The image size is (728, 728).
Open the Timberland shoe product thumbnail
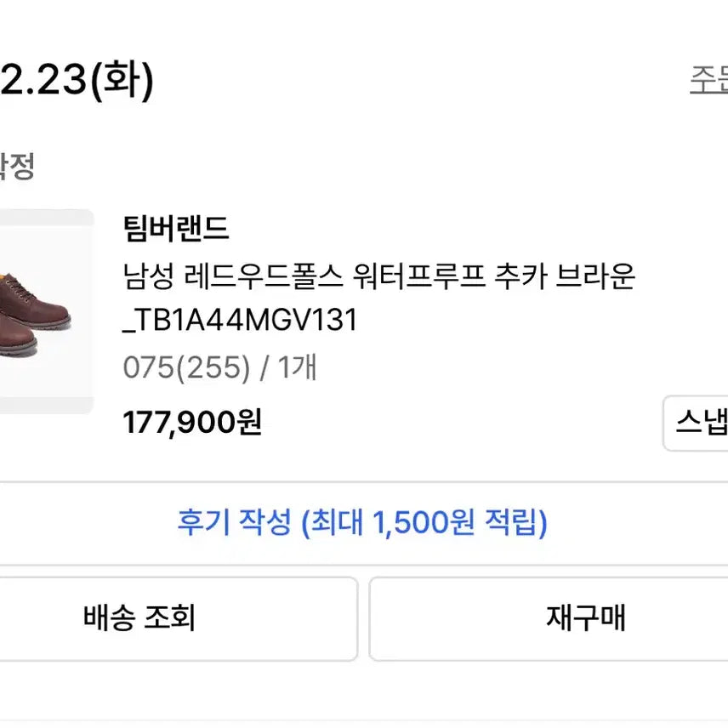46,311
